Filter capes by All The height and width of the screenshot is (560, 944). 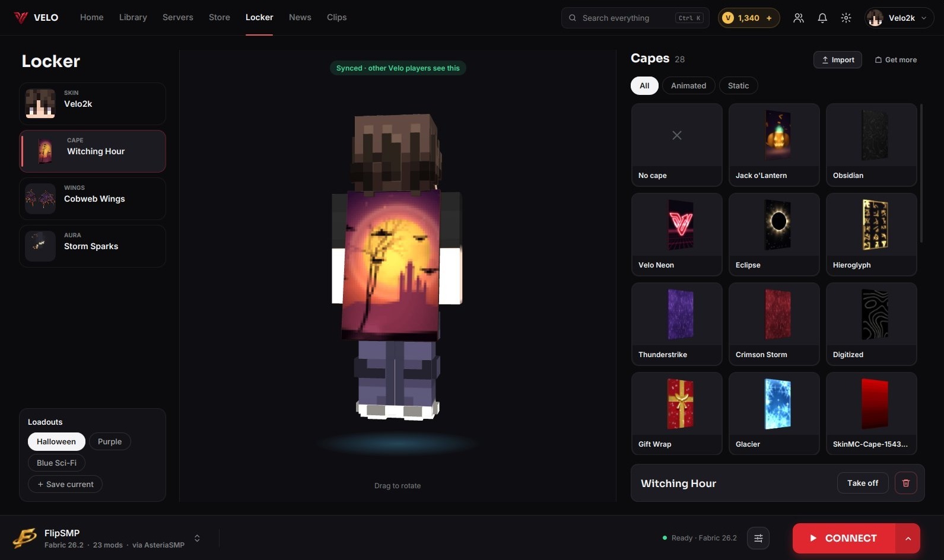pyautogui.click(x=644, y=85)
